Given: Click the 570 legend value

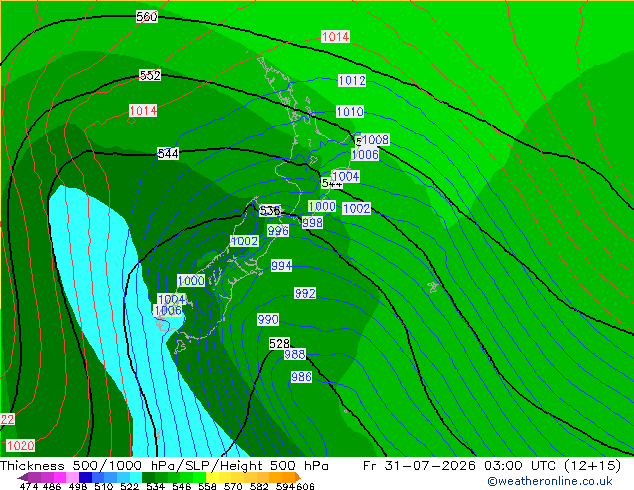Looking at the screenshot, I should pyautogui.click(x=233, y=486).
